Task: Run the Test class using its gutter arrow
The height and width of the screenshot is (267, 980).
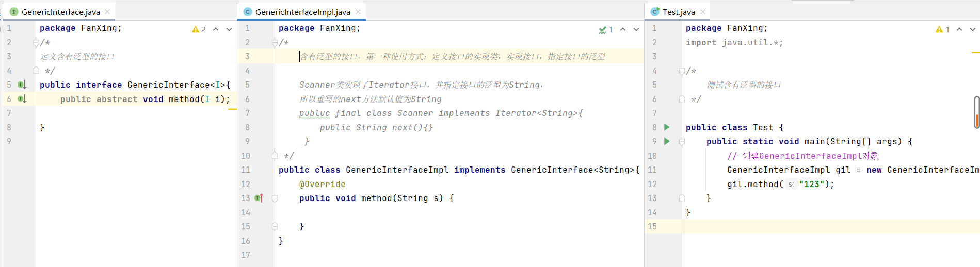Action: pyautogui.click(x=667, y=127)
